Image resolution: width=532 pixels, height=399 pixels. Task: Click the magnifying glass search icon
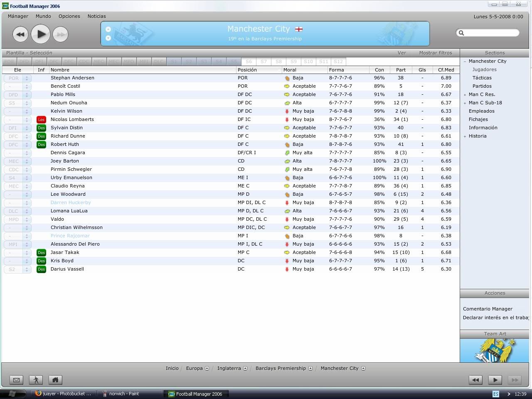pyautogui.click(x=461, y=33)
